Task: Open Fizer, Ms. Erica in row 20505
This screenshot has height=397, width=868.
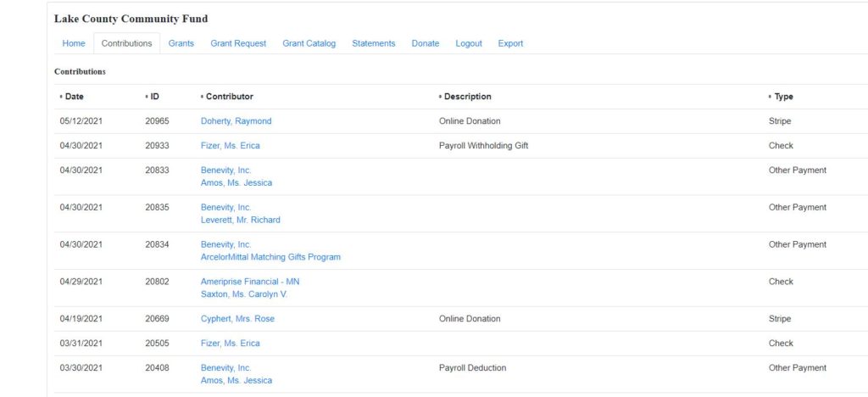Action: click(x=230, y=344)
